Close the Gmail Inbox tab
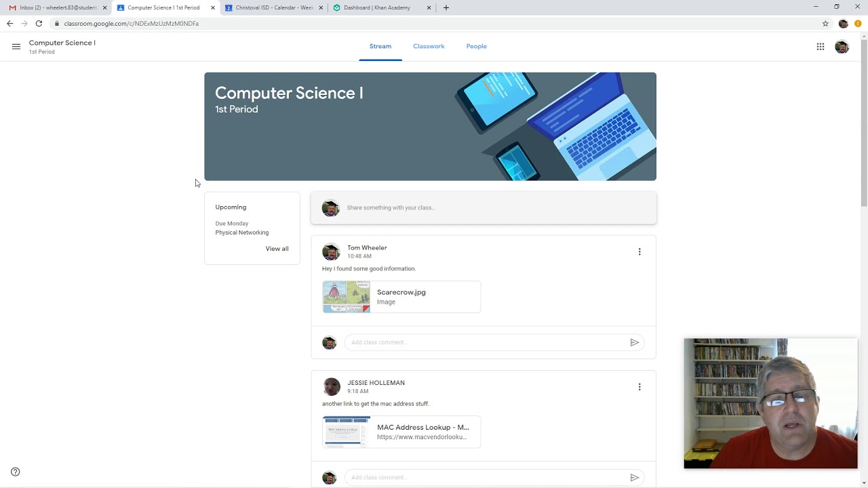Screen dimensions: 868x488 coord(104,8)
